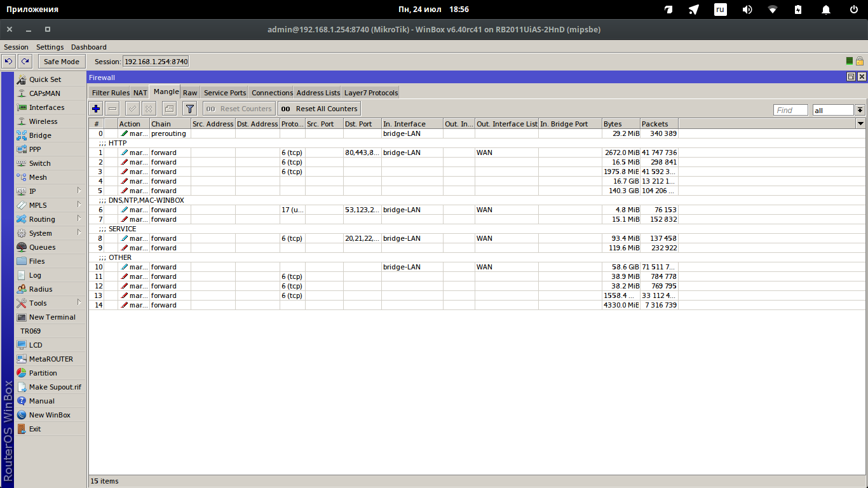Click Make Supout.rif in the sidebar
Image resolution: width=868 pixels, height=488 pixels.
[50, 387]
